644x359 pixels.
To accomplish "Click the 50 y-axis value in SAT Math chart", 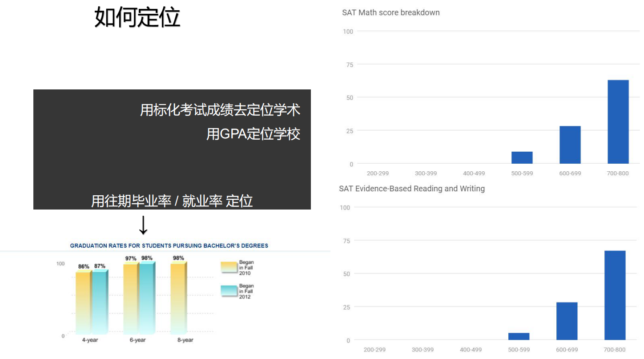I will pos(350,97).
